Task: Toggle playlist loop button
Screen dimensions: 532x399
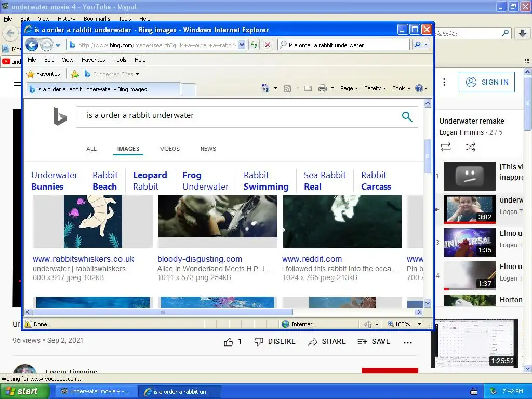Action: coord(445,147)
